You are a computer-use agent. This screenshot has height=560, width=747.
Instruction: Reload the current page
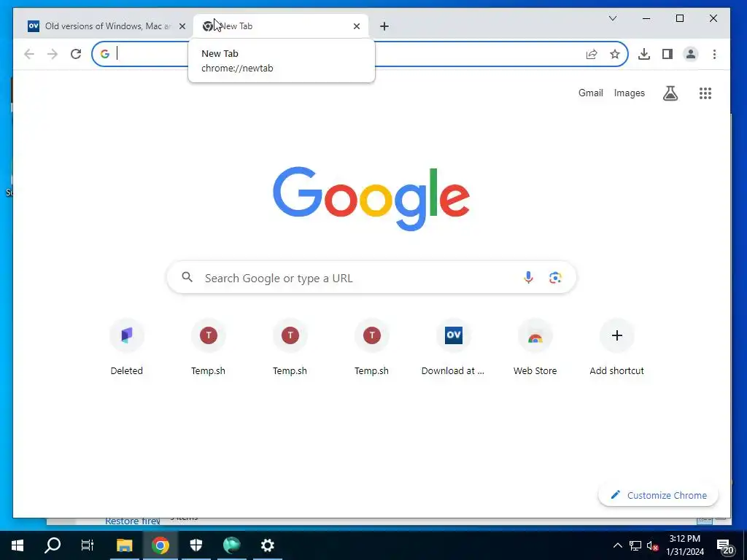(x=76, y=54)
